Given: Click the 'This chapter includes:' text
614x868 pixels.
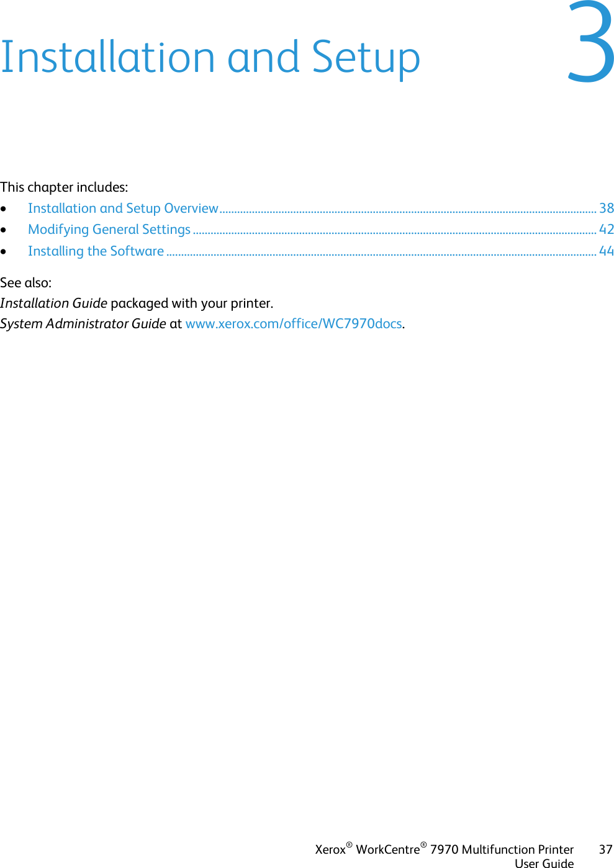Looking at the screenshot, I should pos(64,187).
